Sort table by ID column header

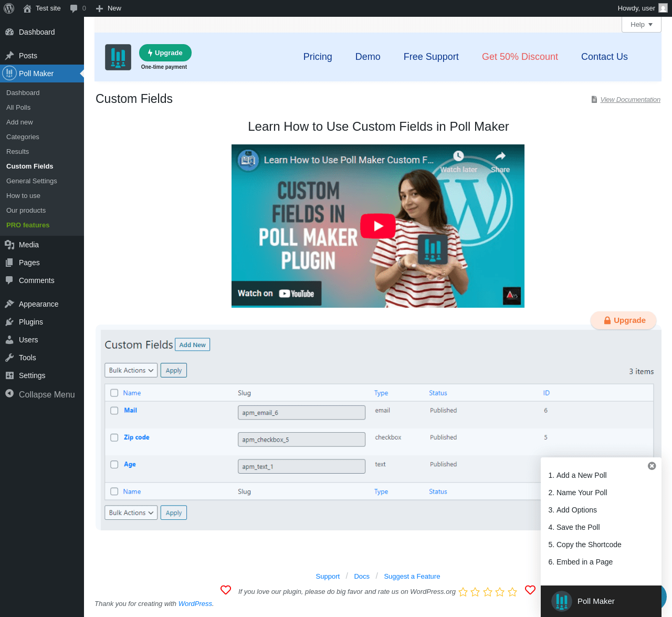[x=547, y=393]
